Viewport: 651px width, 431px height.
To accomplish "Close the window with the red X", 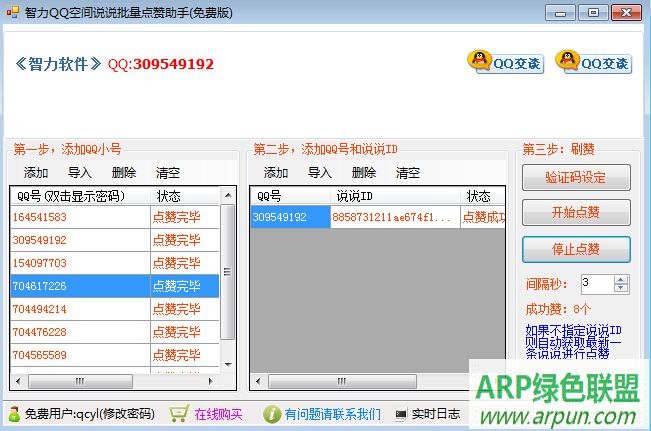I will pos(627,13).
